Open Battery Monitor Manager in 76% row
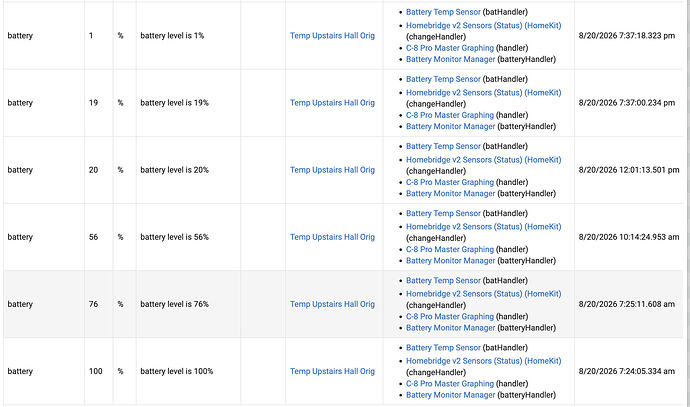The height and width of the screenshot is (407, 690). tap(451, 327)
